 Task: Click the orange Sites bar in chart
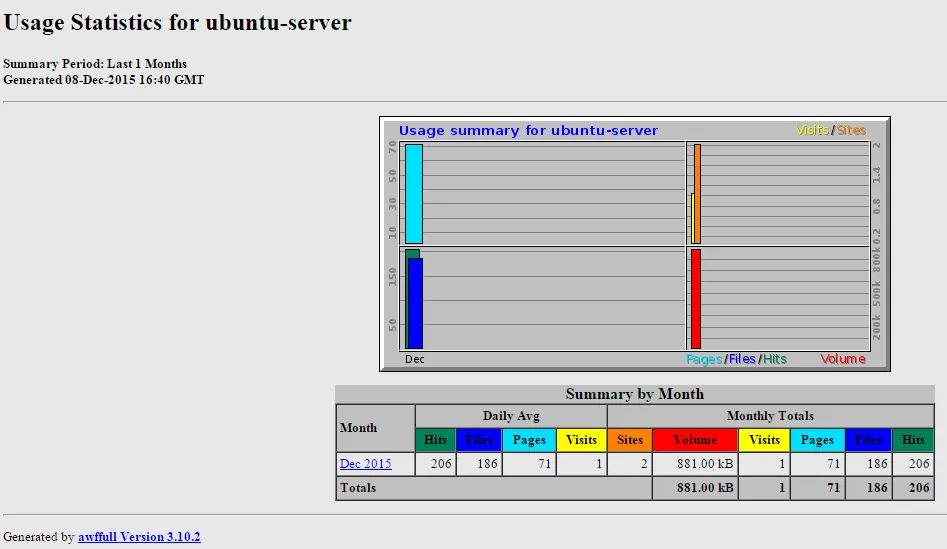pyautogui.click(x=697, y=193)
